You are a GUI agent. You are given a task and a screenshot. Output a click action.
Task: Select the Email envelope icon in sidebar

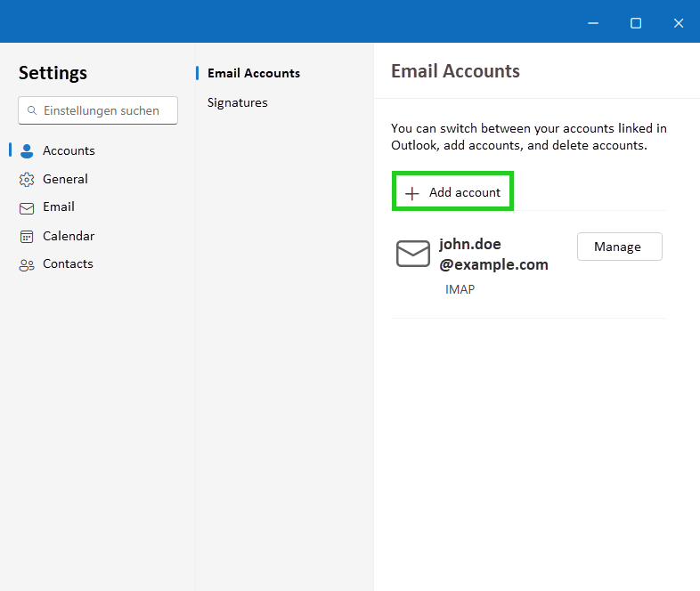pyautogui.click(x=27, y=207)
